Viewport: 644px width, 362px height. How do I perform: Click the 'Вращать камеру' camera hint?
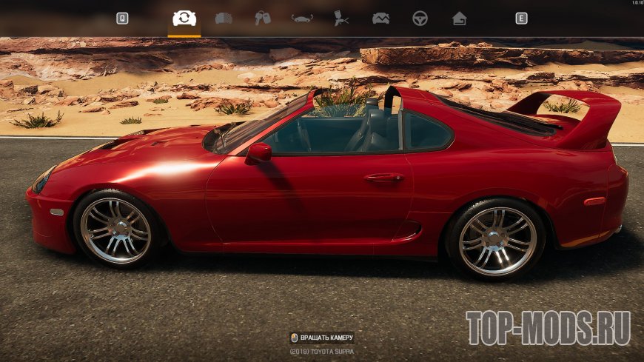click(327, 338)
